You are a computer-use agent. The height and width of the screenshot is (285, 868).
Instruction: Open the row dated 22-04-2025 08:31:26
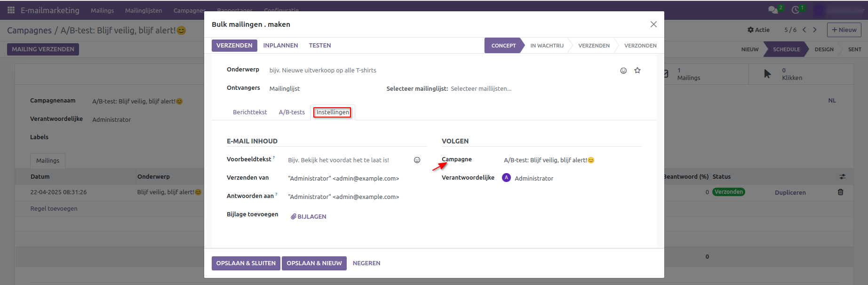(58, 192)
